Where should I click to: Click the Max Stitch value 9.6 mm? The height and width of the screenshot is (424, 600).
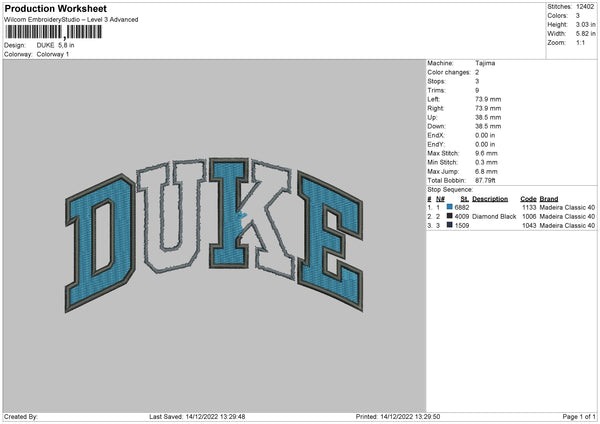point(486,153)
